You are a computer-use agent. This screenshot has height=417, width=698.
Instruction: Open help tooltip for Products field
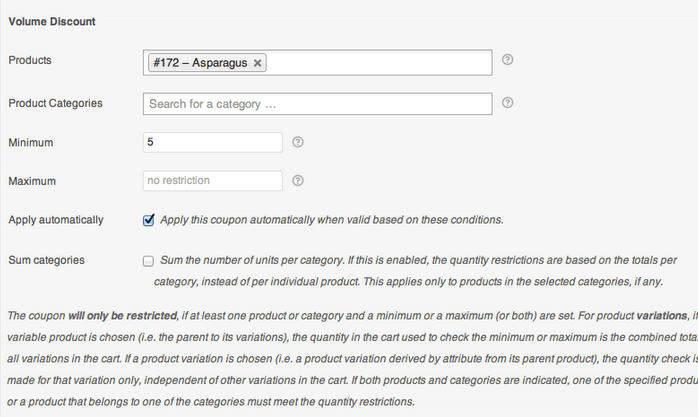click(507, 60)
